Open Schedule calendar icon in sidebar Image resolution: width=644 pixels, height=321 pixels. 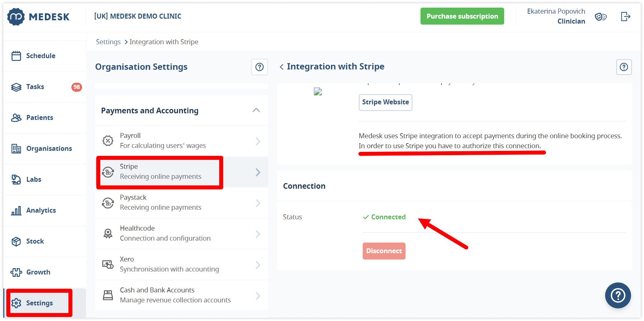click(x=16, y=56)
